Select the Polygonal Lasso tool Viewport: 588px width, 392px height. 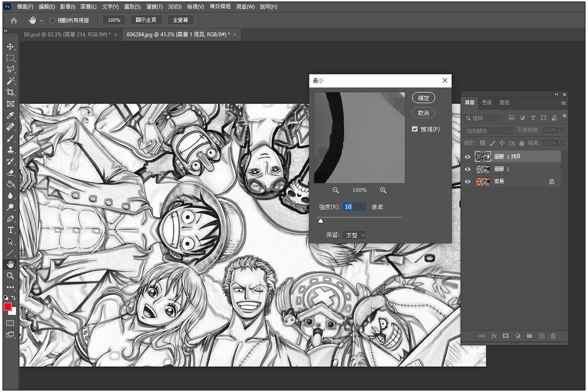tap(10, 69)
